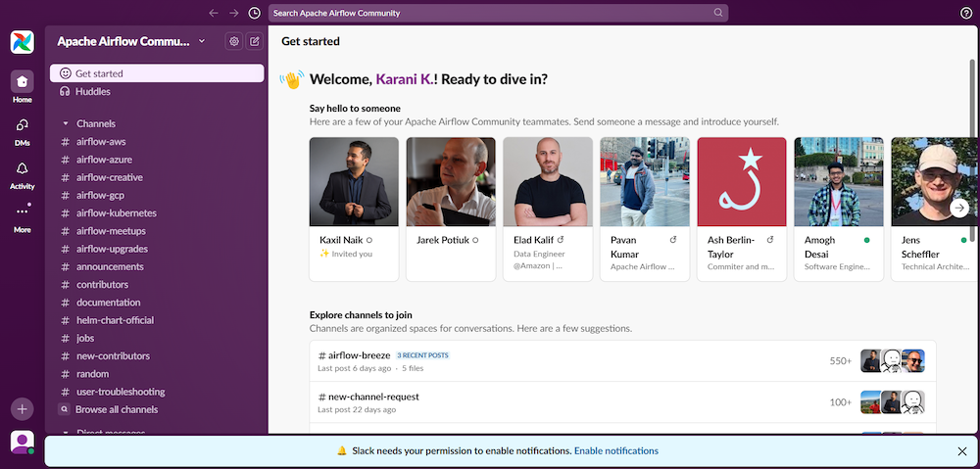Image resolution: width=980 pixels, height=469 pixels.
Task: Click Browse all channels
Action: click(157, 409)
